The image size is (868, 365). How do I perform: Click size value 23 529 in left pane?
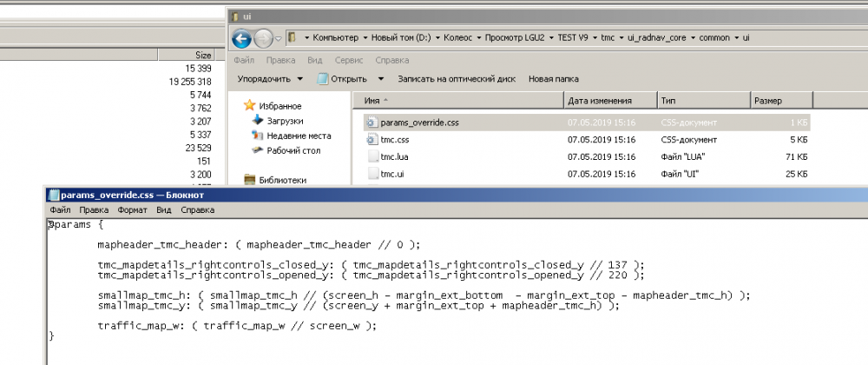coord(199,148)
